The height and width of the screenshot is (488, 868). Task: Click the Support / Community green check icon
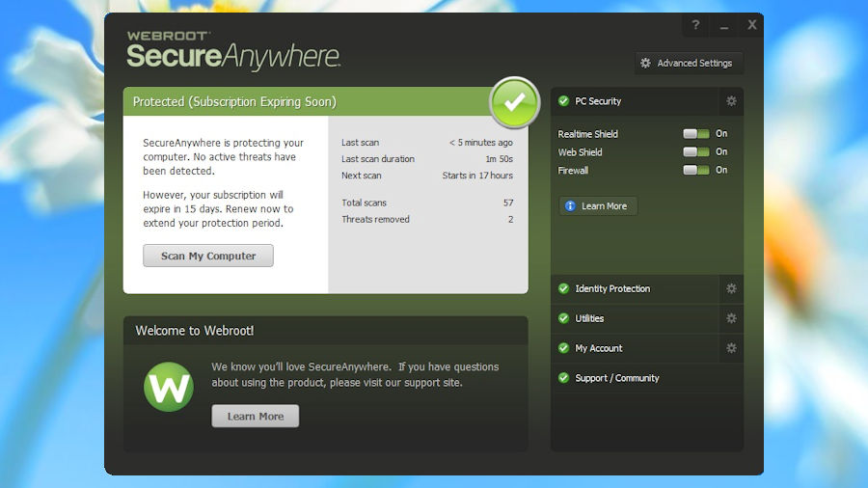[563, 378]
